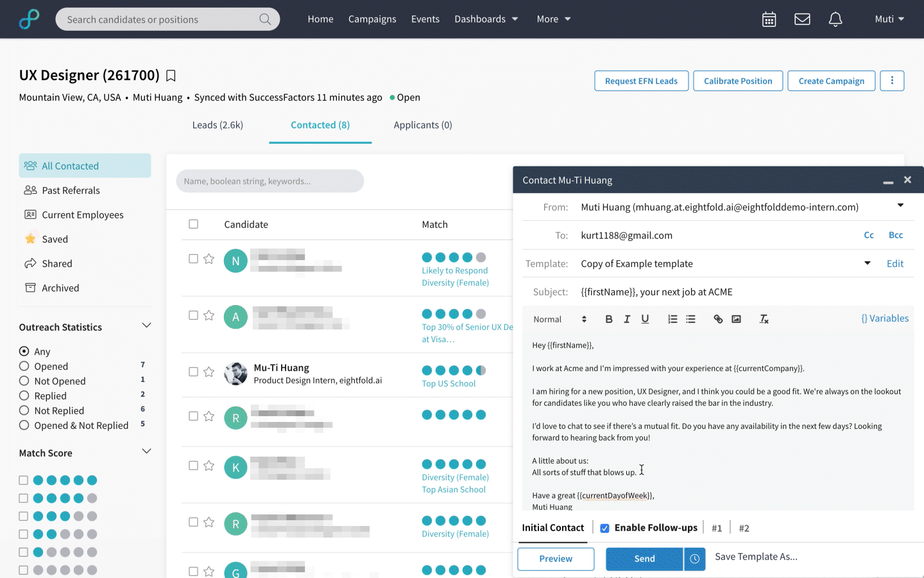Open the Muti user menu

coord(889,19)
